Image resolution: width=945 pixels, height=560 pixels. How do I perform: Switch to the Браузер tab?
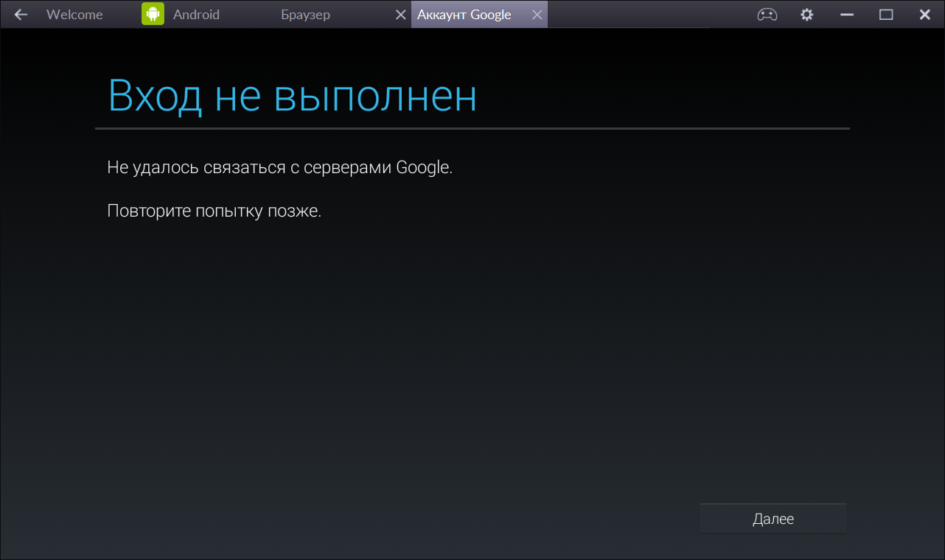(305, 15)
